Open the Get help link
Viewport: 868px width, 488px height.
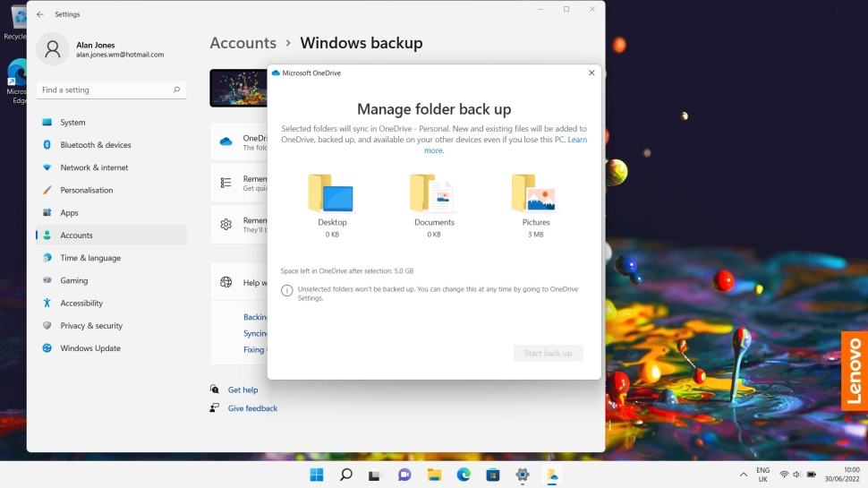[x=243, y=390]
